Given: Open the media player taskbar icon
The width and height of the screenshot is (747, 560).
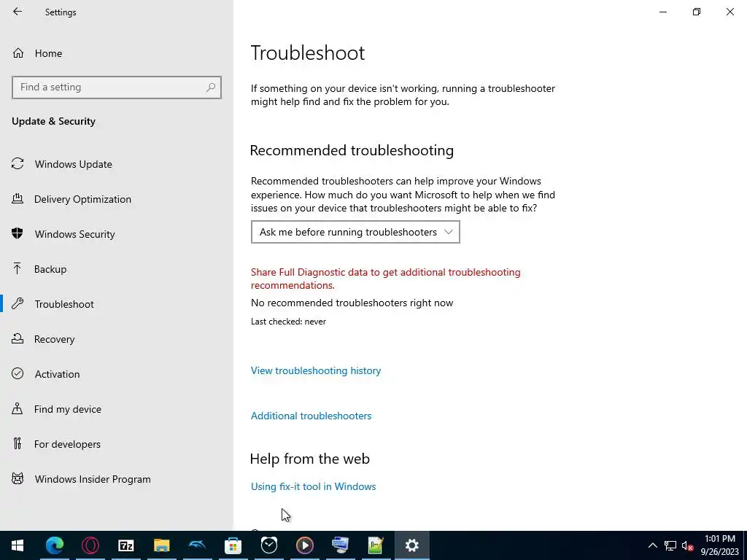Looking at the screenshot, I should (x=304, y=545).
